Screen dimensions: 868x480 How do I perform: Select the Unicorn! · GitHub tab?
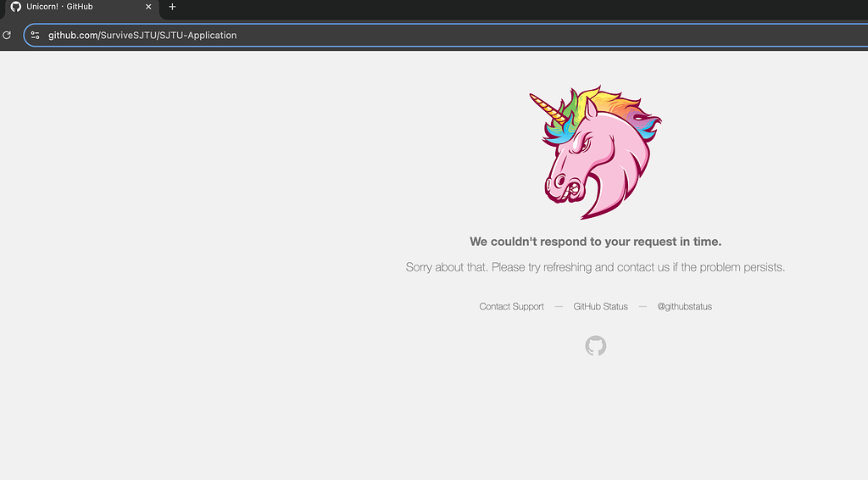click(81, 8)
